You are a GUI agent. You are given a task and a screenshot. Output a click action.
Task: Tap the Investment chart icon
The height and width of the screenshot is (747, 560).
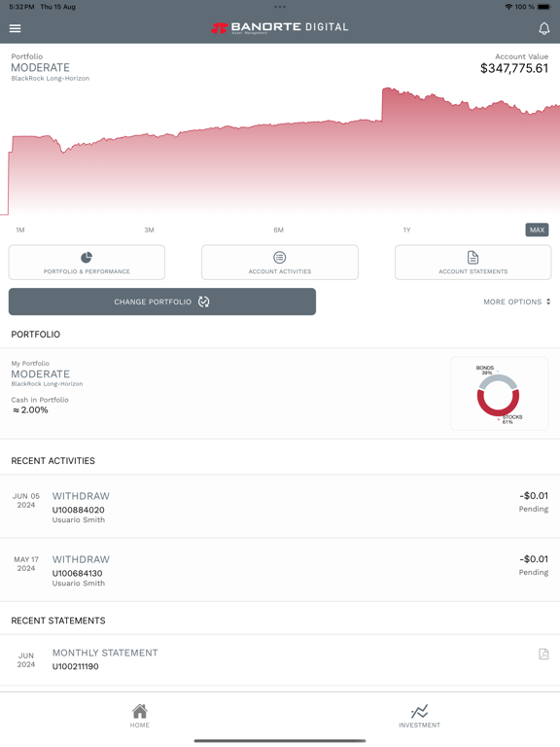(x=420, y=711)
